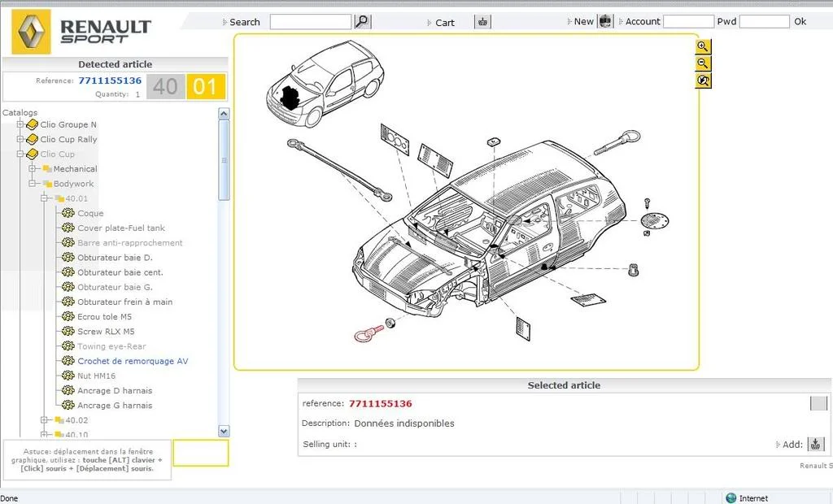Click the search magnifier button

[x=362, y=22]
